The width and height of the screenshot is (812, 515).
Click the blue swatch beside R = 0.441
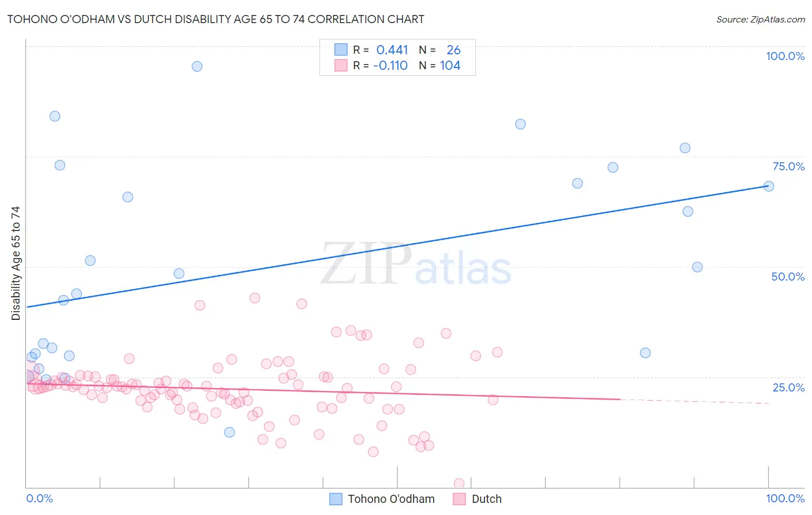click(x=341, y=50)
